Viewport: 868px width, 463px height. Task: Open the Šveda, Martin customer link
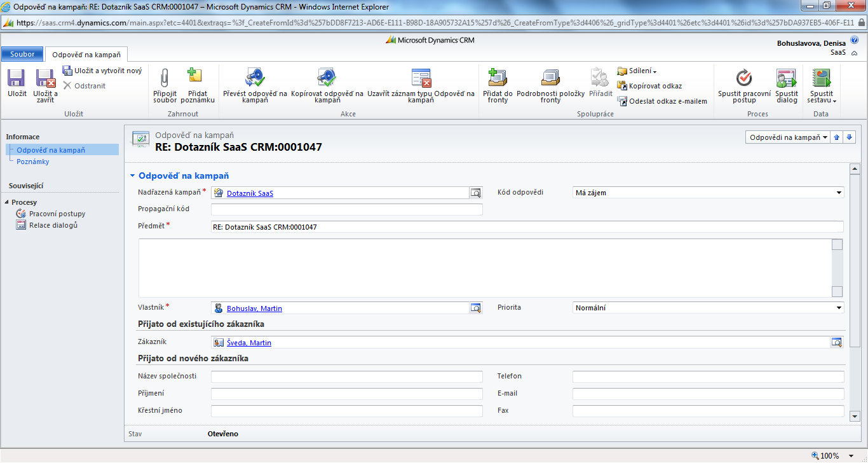pos(249,343)
